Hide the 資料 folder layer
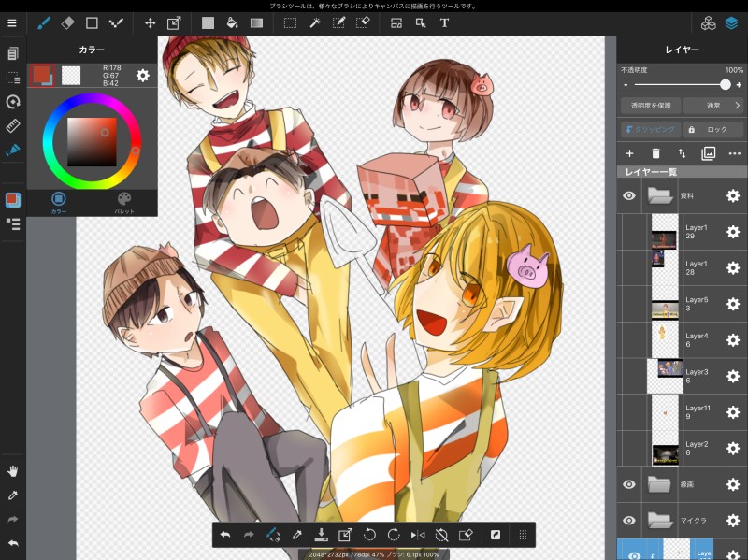 pyautogui.click(x=628, y=195)
